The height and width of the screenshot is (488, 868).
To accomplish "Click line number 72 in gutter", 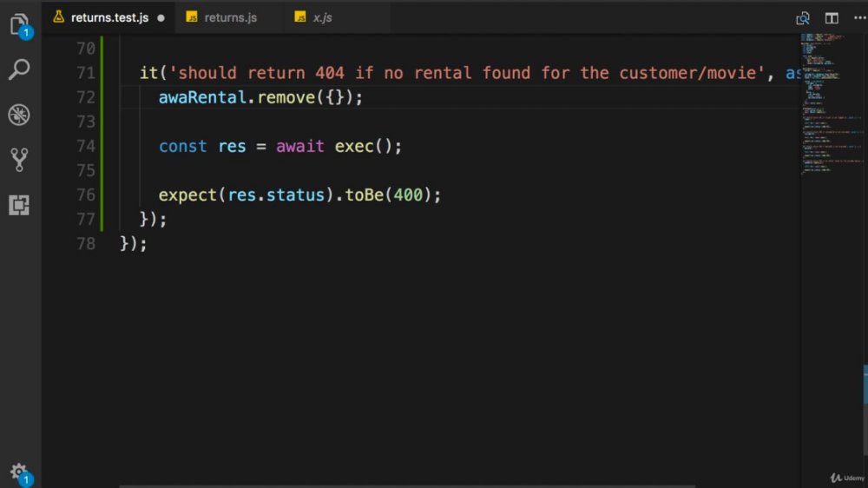I will click(86, 97).
